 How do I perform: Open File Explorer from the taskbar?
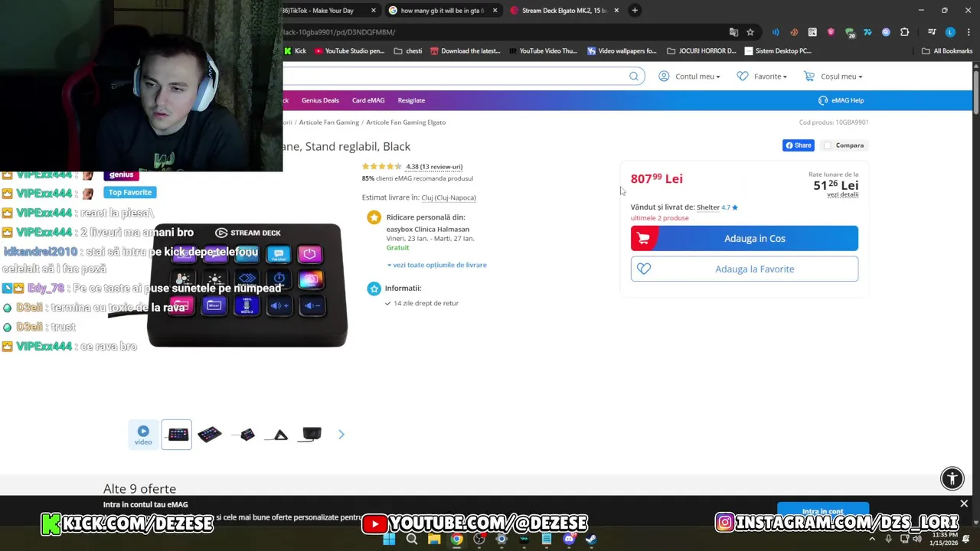point(434,539)
